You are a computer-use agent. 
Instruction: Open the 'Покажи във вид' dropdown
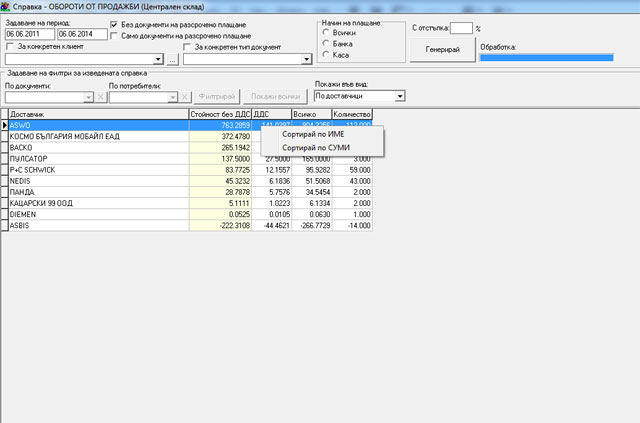point(400,96)
